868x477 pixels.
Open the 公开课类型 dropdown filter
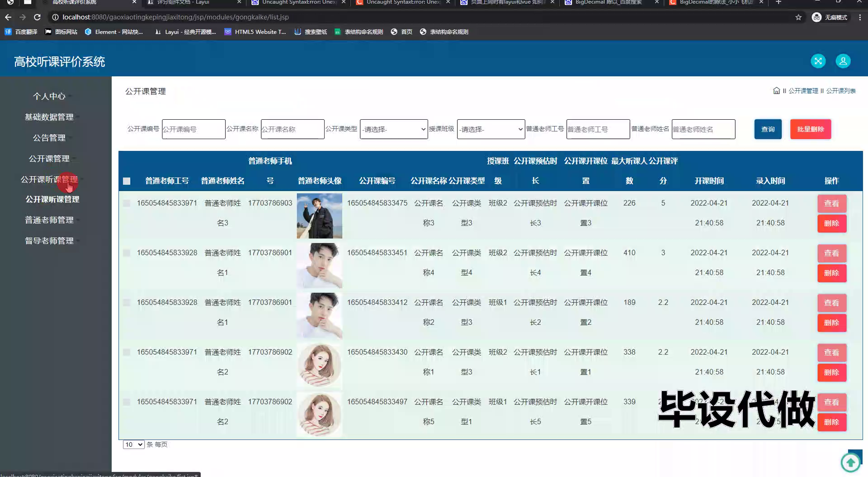[394, 129]
